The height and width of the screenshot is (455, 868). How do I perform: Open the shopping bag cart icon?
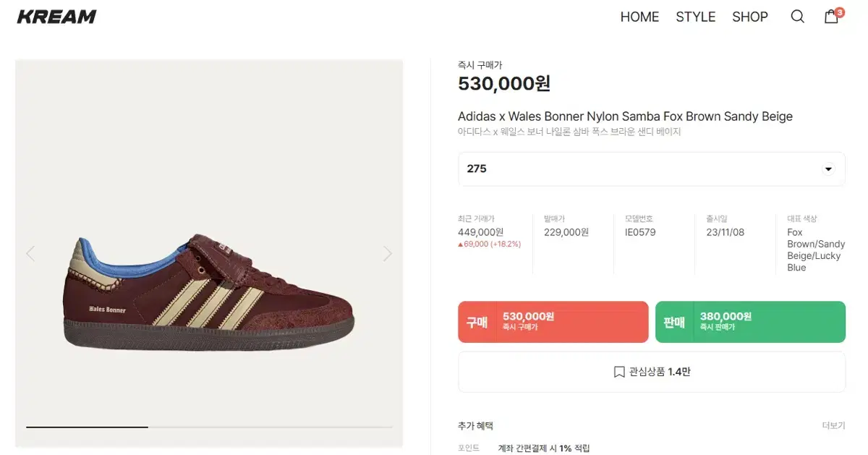831,17
